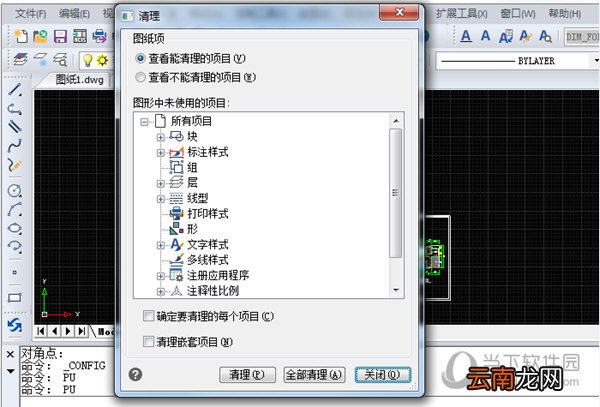The width and height of the screenshot is (600, 407).
Task: Expand the 注册应用程序 tree node
Action: pos(161,276)
